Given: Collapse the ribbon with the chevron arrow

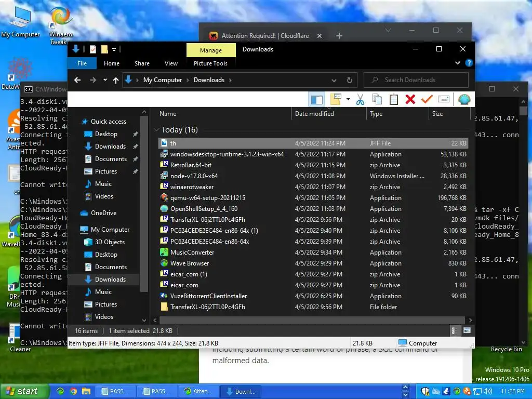Looking at the screenshot, I should [x=457, y=63].
